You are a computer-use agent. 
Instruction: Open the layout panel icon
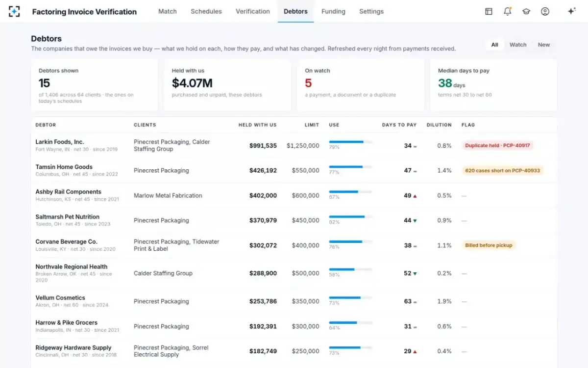[489, 11]
